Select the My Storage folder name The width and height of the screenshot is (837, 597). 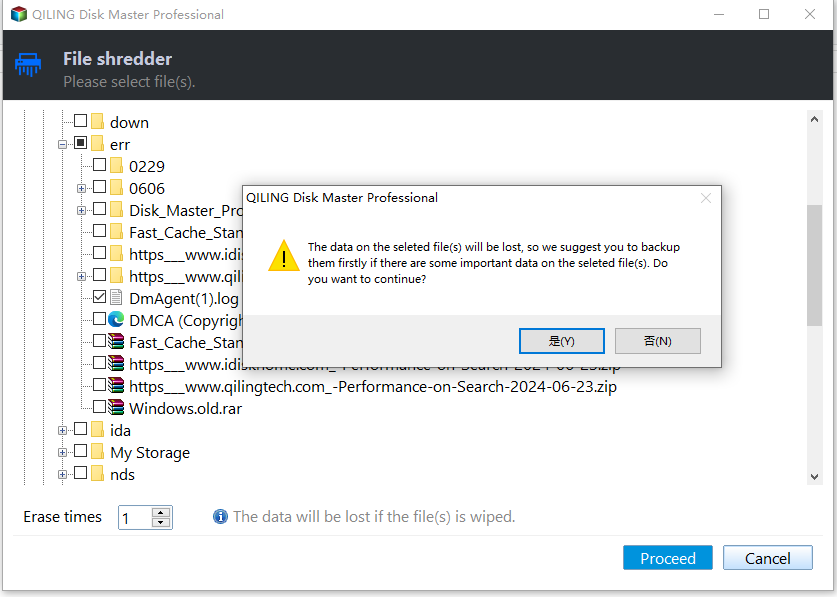click(x=150, y=453)
